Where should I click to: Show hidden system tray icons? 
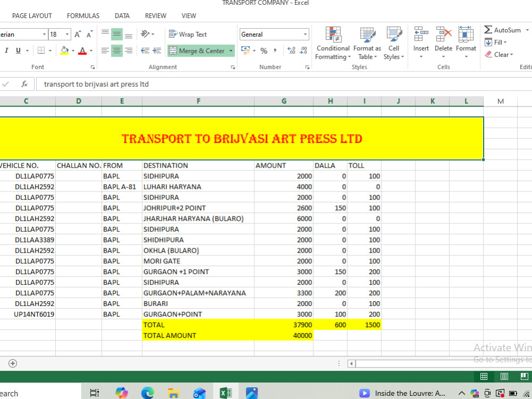click(x=461, y=393)
